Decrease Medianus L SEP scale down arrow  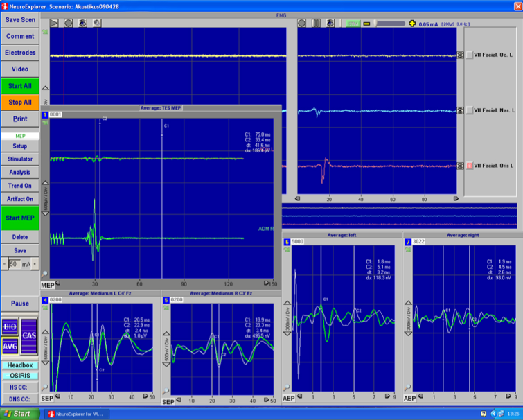pyautogui.click(x=45, y=363)
